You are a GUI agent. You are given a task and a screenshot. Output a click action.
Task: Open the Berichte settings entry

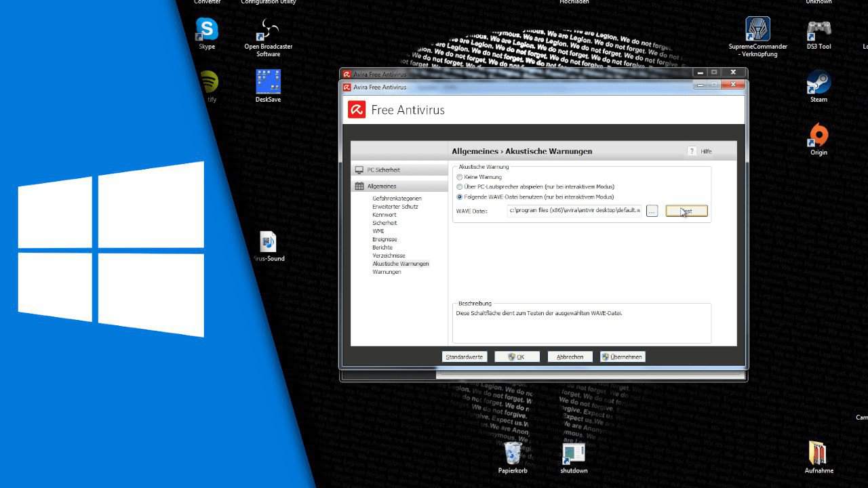pos(382,247)
